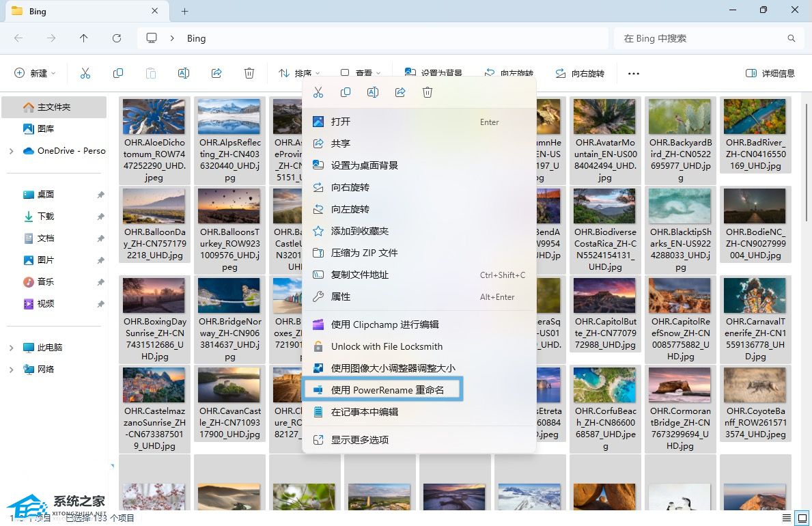Open the toolbar more options ellipsis
Image resolution: width=812 pixels, height=526 pixels.
coord(634,73)
